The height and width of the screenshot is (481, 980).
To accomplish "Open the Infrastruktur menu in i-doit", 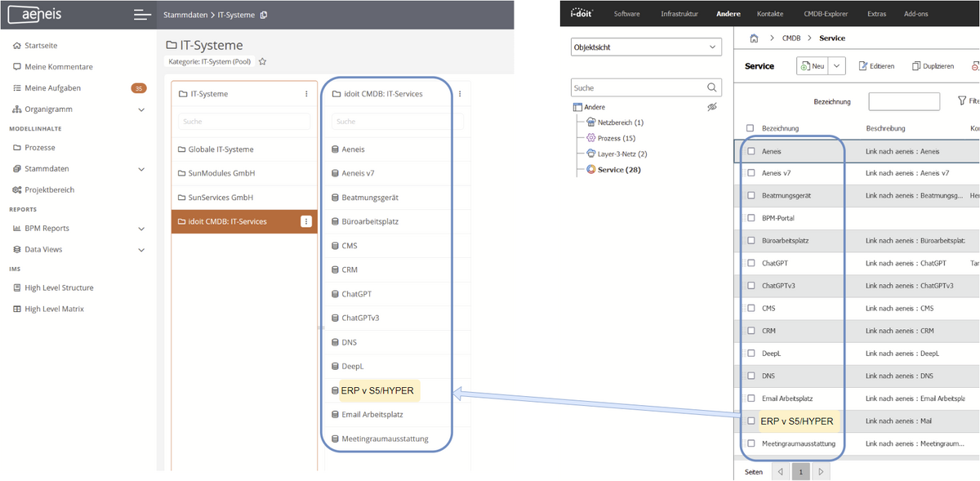I will pyautogui.click(x=679, y=14).
